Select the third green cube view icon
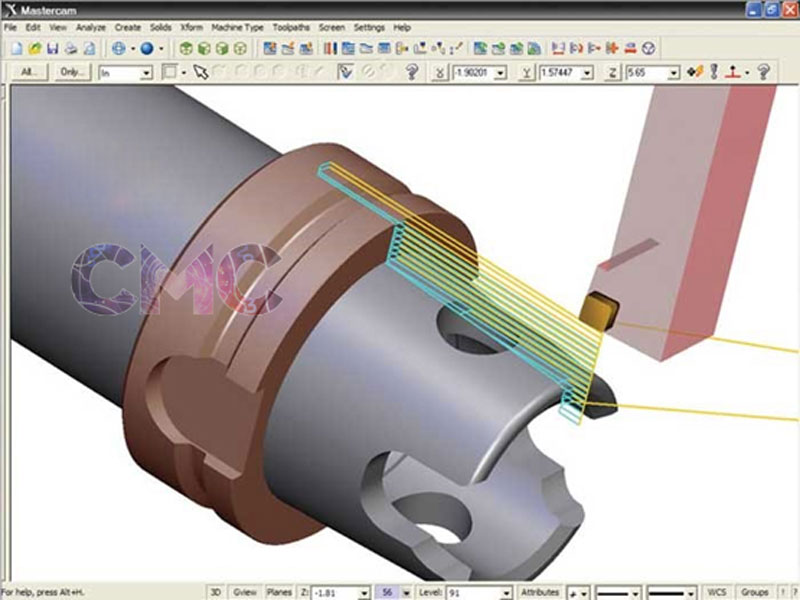Screen dimensions: 800x600 (x=222, y=48)
